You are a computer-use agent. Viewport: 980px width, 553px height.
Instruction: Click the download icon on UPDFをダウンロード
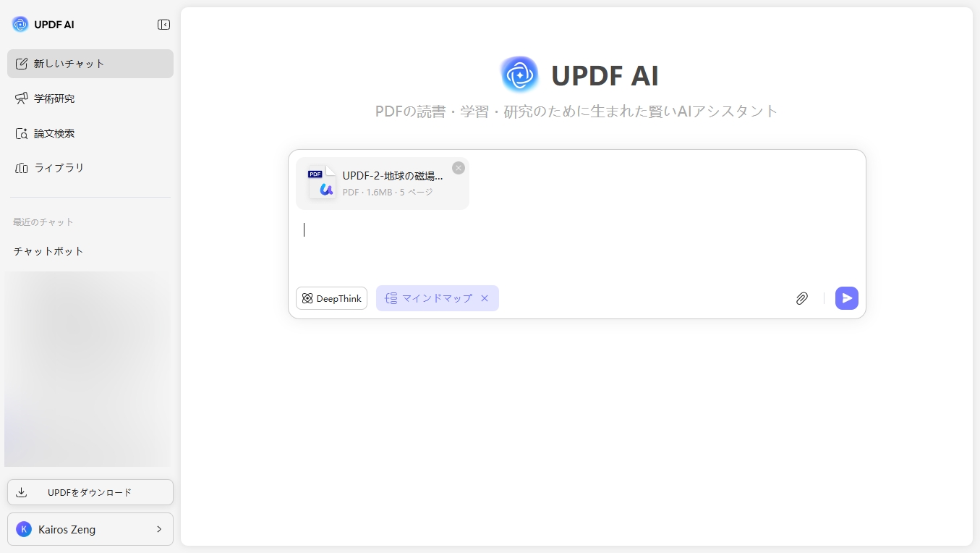point(22,492)
